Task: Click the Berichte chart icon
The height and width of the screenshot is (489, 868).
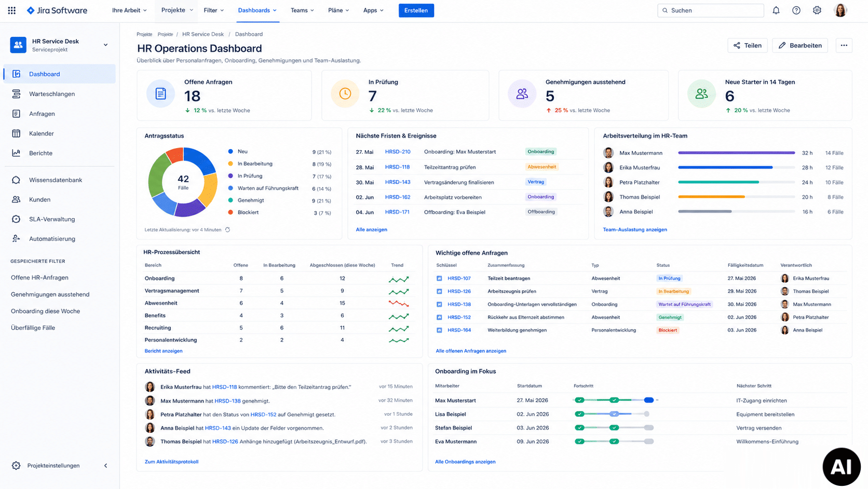Action: click(16, 153)
